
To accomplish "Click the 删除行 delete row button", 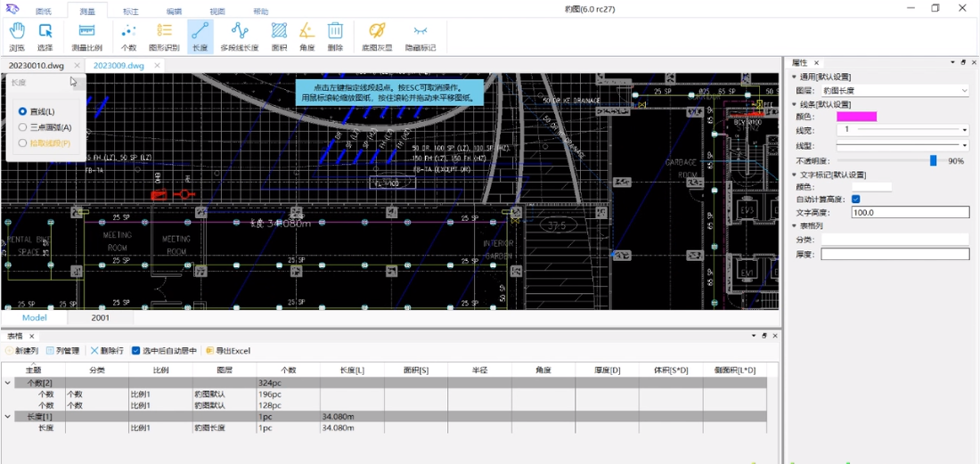I will point(107,351).
